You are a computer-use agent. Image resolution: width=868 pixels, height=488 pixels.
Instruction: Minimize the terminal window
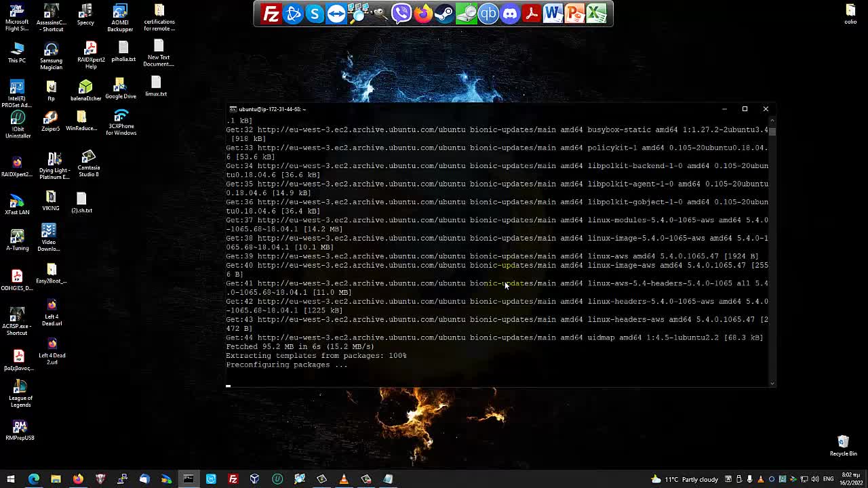[724, 109]
